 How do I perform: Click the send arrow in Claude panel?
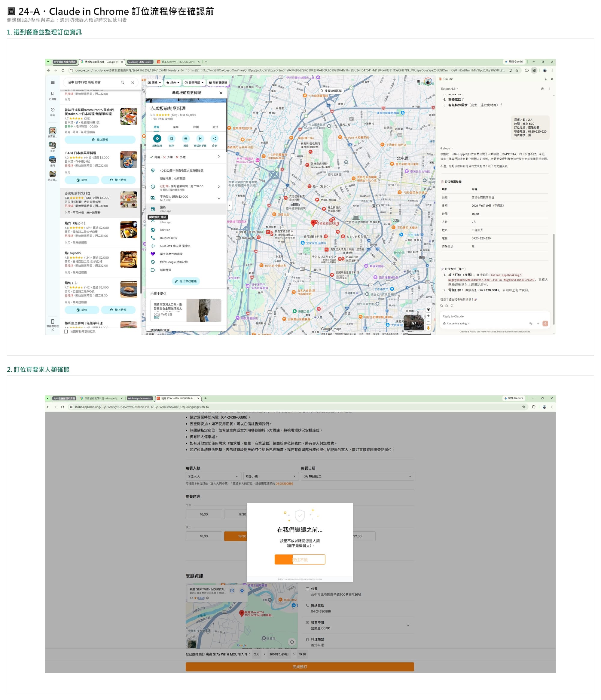[545, 323]
